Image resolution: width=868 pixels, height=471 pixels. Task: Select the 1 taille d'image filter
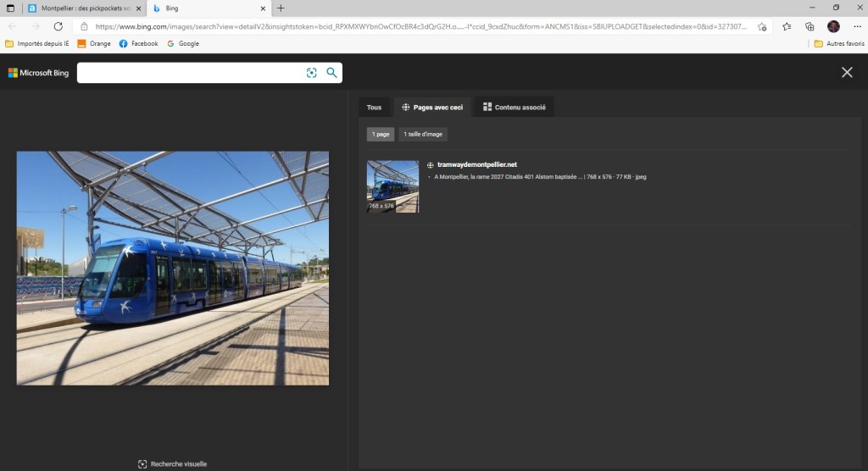point(423,134)
